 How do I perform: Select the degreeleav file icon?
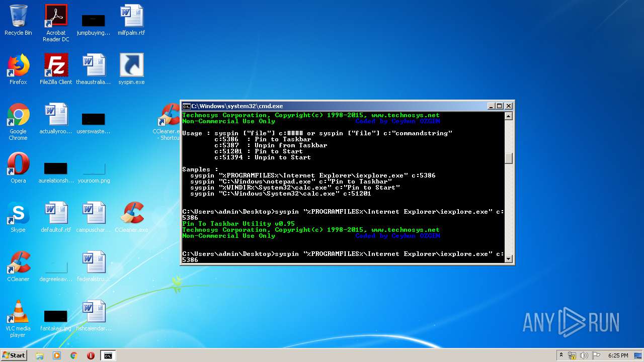tap(56, 271)
